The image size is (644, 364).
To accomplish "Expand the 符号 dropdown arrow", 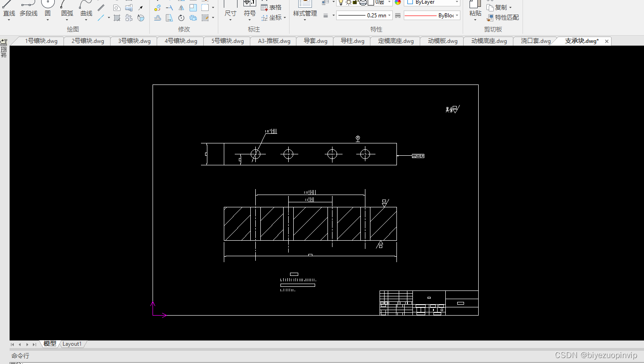I will 250,20.
